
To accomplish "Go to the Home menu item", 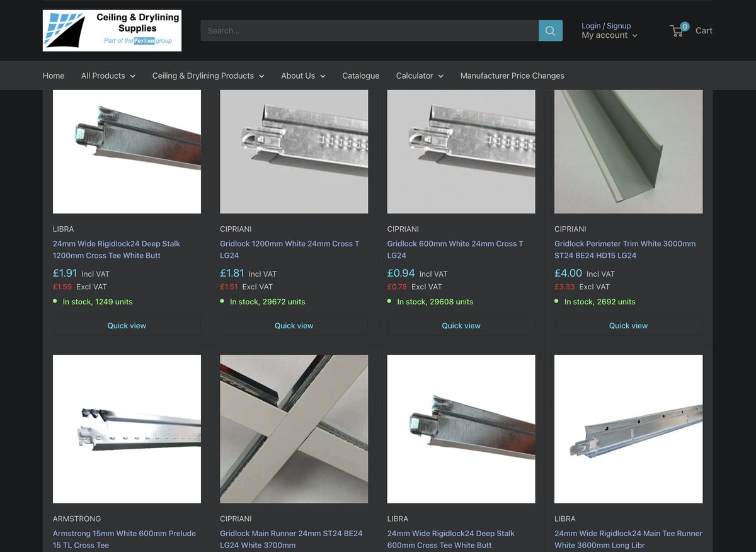I will tap(54, 76).
